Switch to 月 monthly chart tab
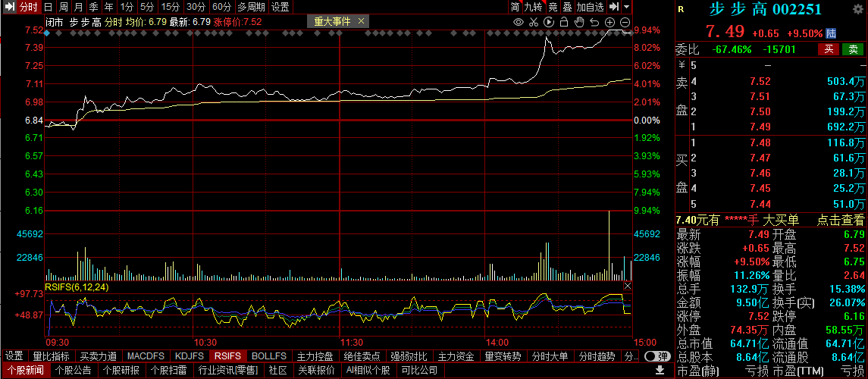This screenshot has width=868, height=379. 79,7
